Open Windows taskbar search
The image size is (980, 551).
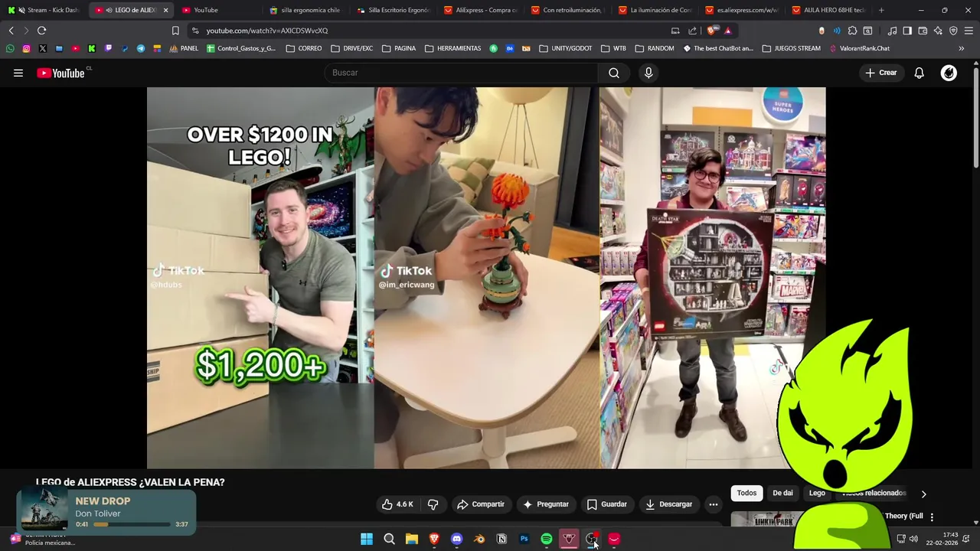click(x=389, y=539)
